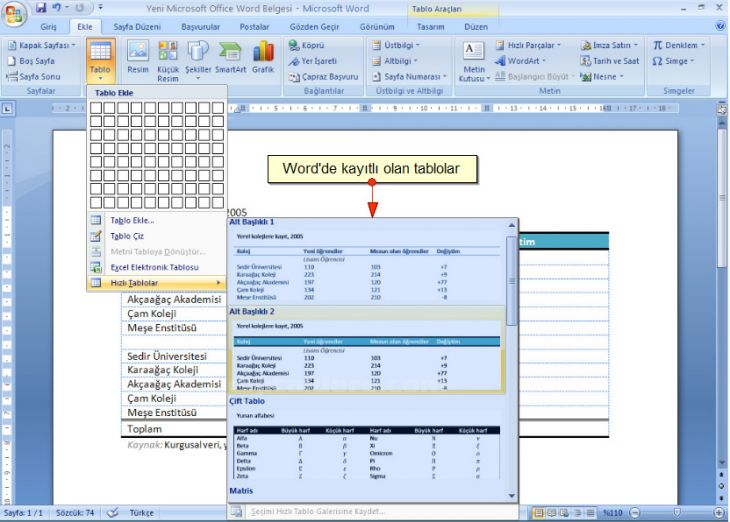Switch to Print Layout view button

[x=539, y=513]
